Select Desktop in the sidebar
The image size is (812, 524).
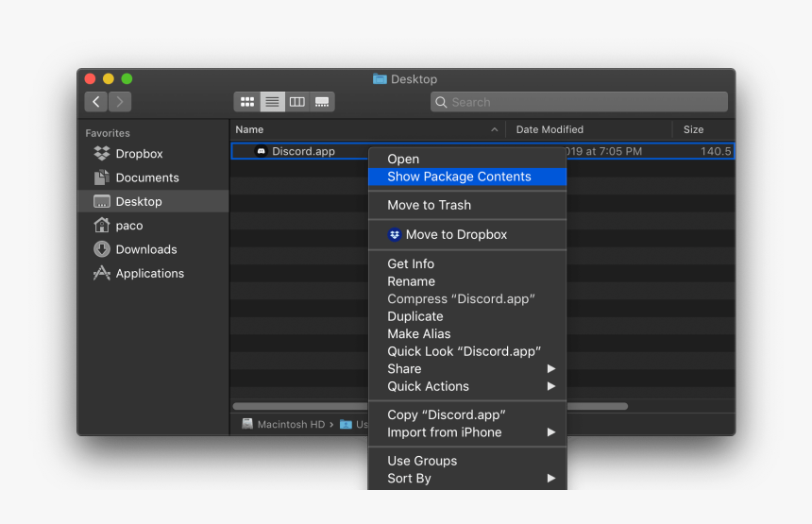tap(153, 201)
